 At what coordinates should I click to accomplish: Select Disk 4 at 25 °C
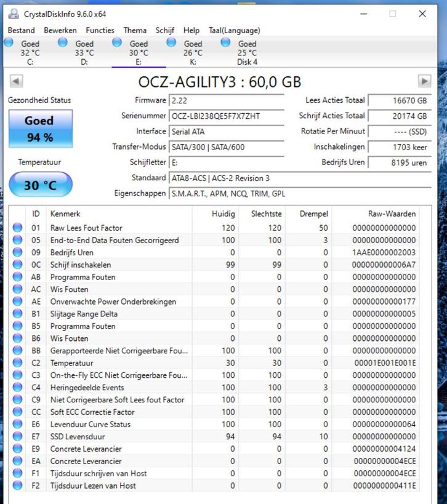coord(248,52)
